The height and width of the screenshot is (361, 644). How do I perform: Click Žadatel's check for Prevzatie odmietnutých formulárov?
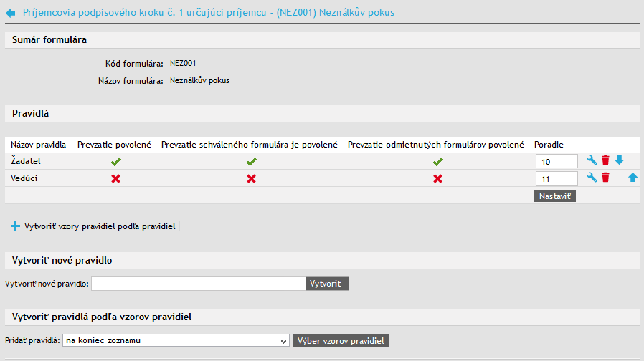[x=437, y=162]
